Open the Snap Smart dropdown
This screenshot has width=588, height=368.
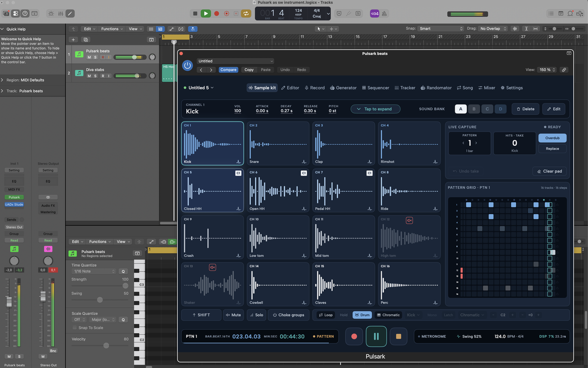click(x=441, y=29)
